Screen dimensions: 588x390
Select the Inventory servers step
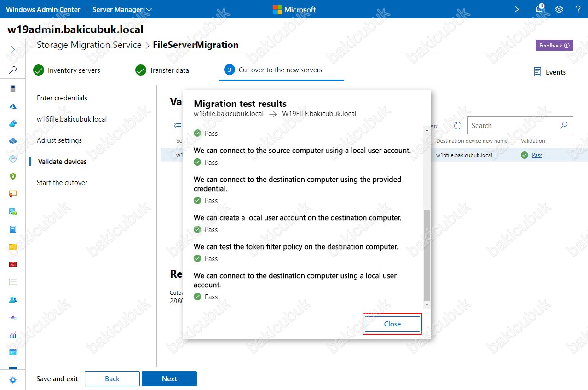[x=67, y=70]
